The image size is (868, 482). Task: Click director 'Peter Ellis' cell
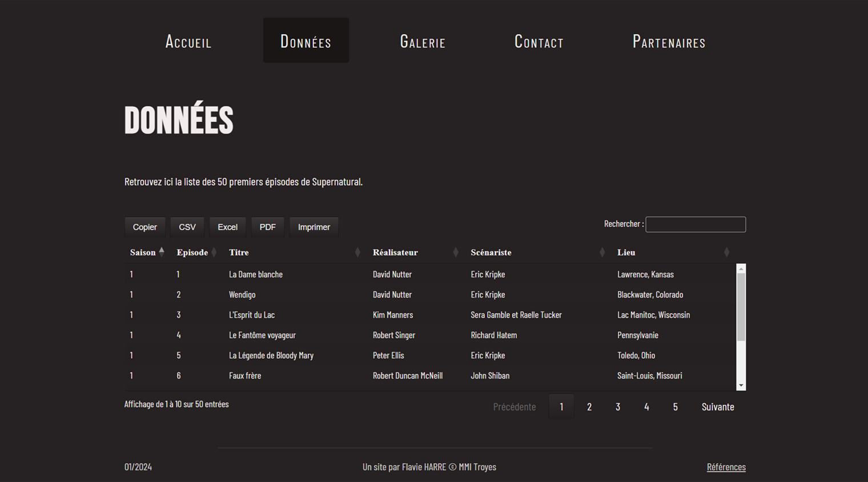388,355
